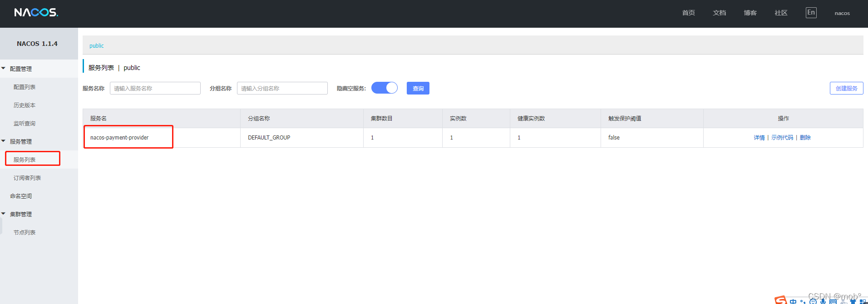Select the public namespace tab
Screen dimensions: 868x304
[x=97, y=45]
